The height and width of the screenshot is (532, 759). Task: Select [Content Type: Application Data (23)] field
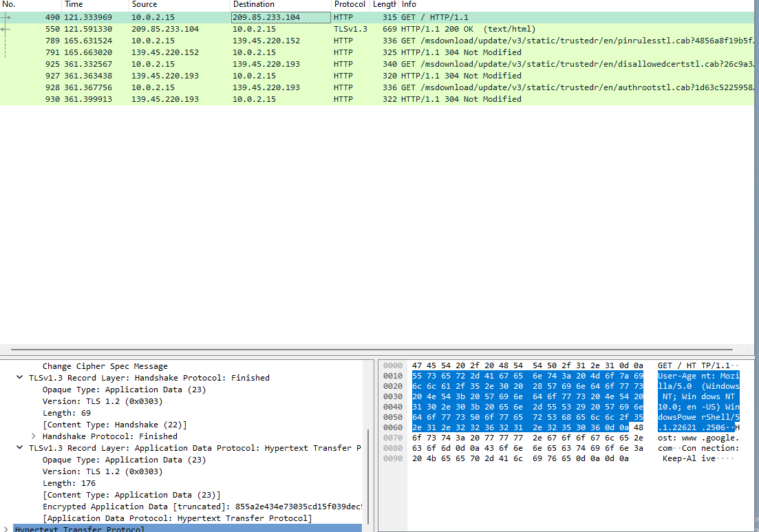[x=131, y=495]
